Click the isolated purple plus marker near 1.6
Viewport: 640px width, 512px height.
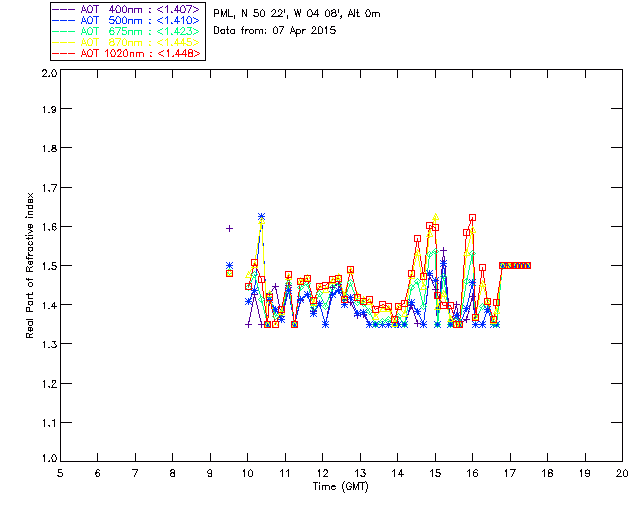[x=229, y=229]
